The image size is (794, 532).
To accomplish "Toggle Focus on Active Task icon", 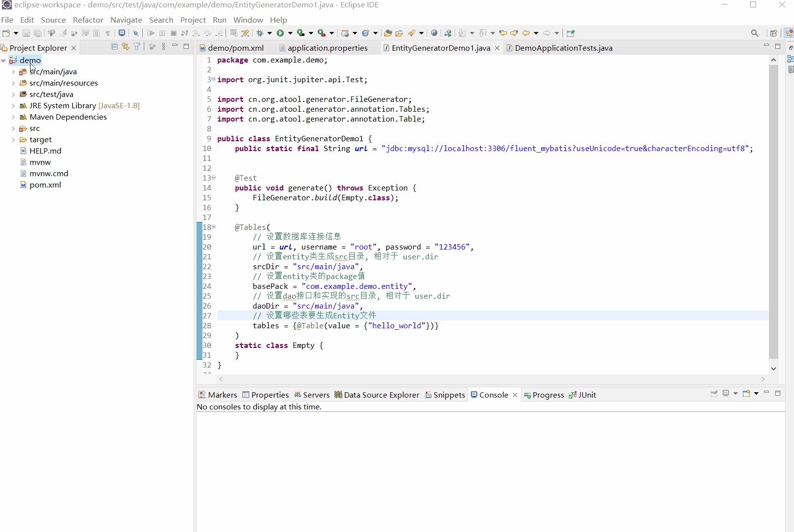I will [x=152, y=47].
